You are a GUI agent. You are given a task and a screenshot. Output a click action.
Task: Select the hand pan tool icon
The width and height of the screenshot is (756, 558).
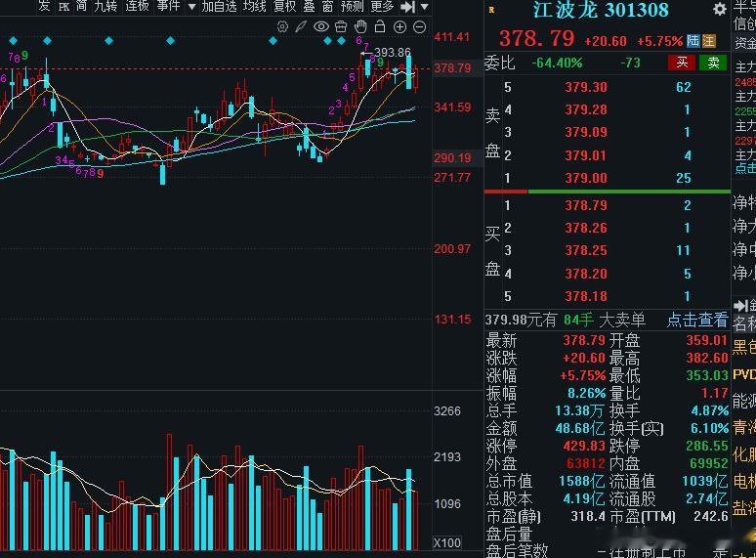click(360, 27)
